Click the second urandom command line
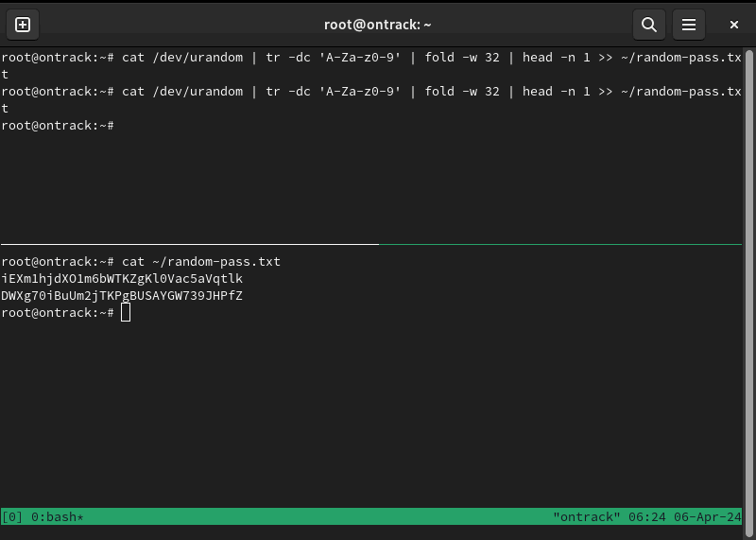This screenshot has height=540, width=756. [x=378, y=92]
